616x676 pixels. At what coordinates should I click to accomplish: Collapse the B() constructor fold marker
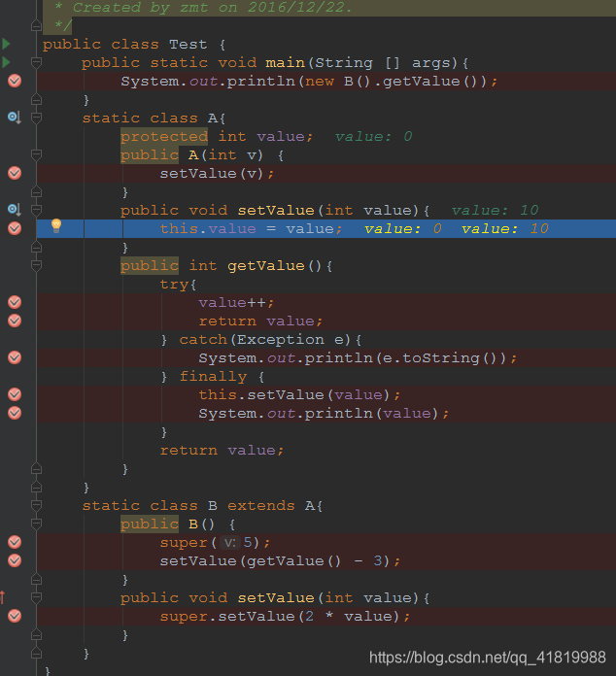tap(36, 524)
